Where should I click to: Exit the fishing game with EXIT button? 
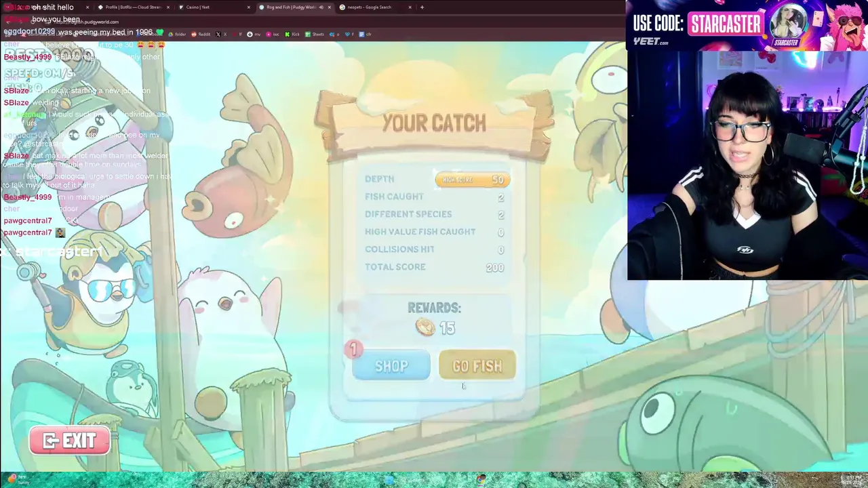(70, 441)
